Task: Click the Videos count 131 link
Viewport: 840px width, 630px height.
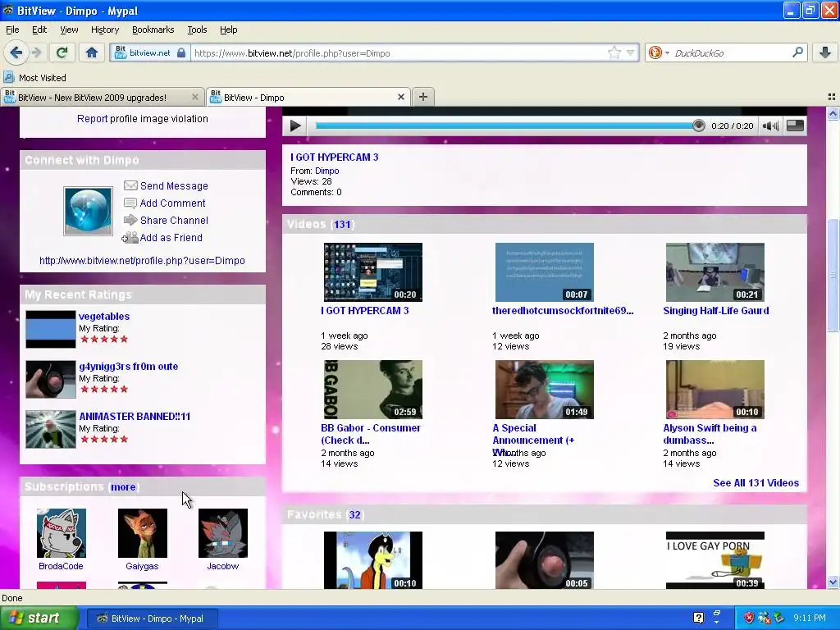Action: [342, 224]
